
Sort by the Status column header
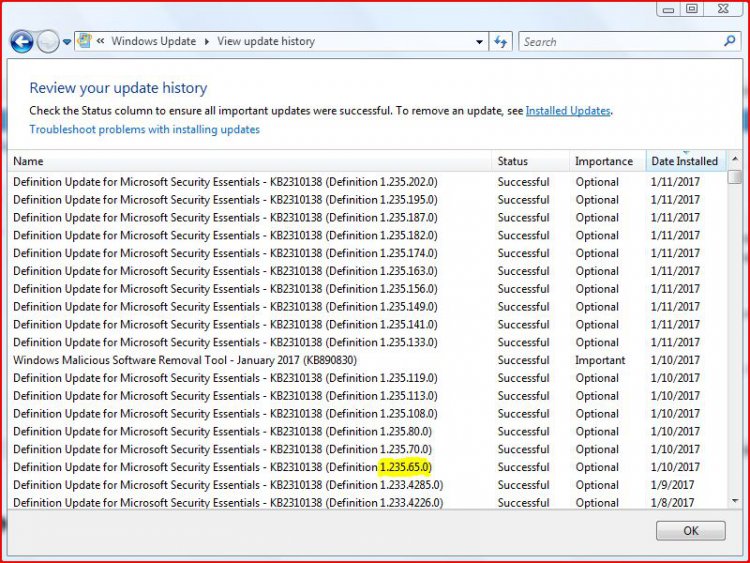(x=530, y=161)
